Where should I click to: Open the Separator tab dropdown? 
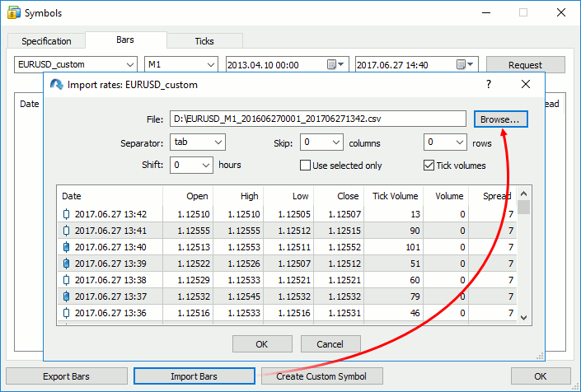coord(197,142)
